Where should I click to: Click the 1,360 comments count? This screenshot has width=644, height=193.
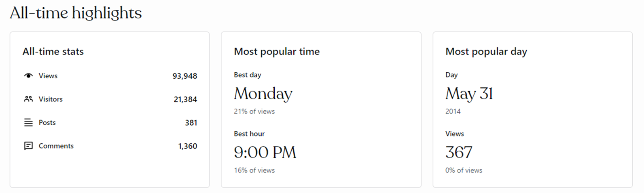187,146
